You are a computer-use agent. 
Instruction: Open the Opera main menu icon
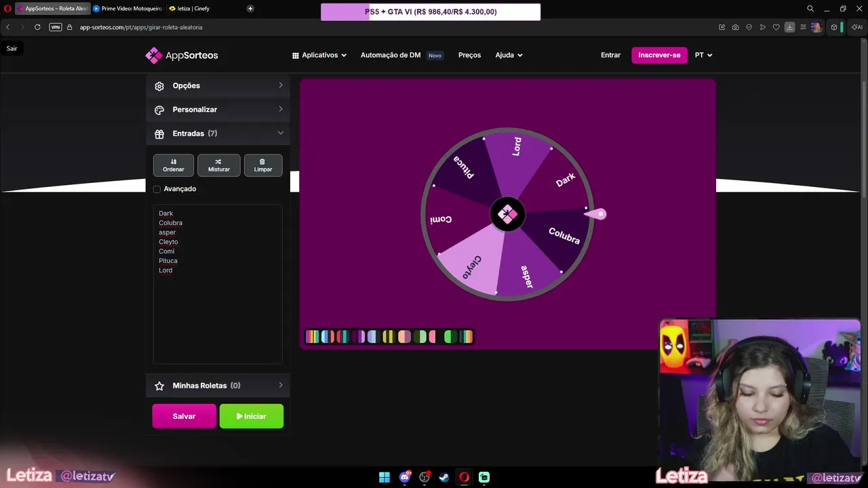pyautogui.click(x=7, y=9)
